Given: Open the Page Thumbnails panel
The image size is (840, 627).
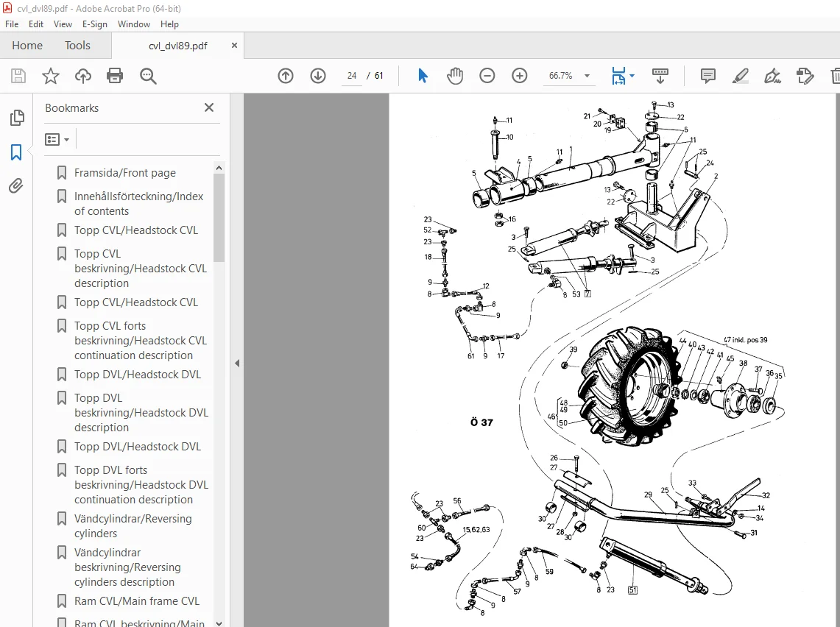Looking at the screenshot, I should [x=17, y=118].
